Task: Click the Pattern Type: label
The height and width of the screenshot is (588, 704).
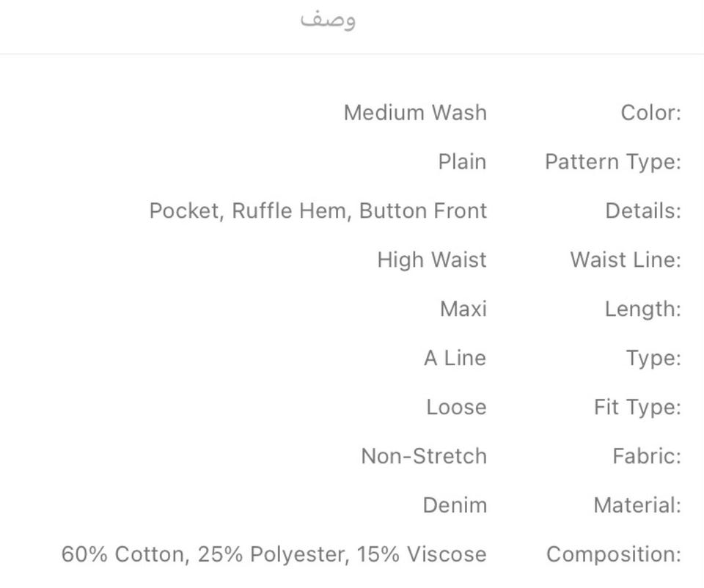Action: (x=612, y=162)
